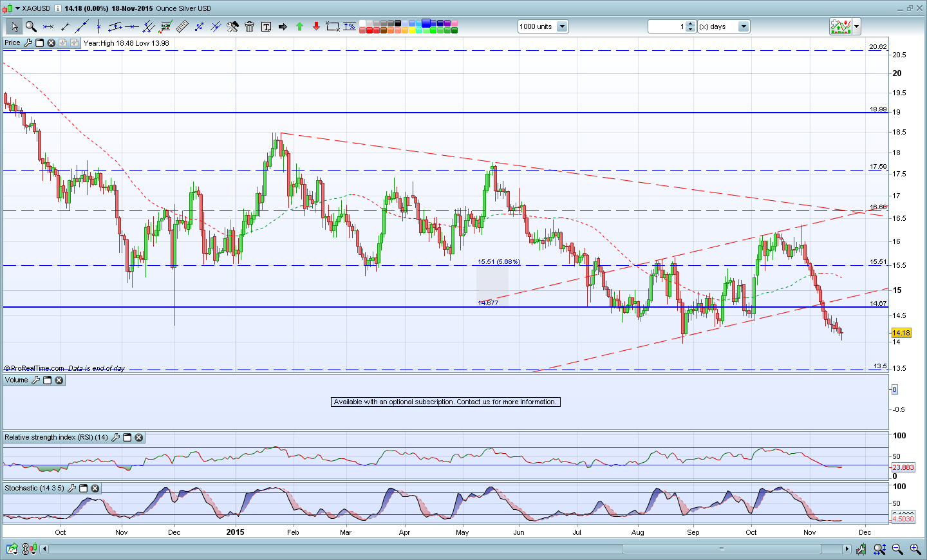927x560 pixels.
Task: Click the Price panel grayed up arrow
Action: (75, 42)
